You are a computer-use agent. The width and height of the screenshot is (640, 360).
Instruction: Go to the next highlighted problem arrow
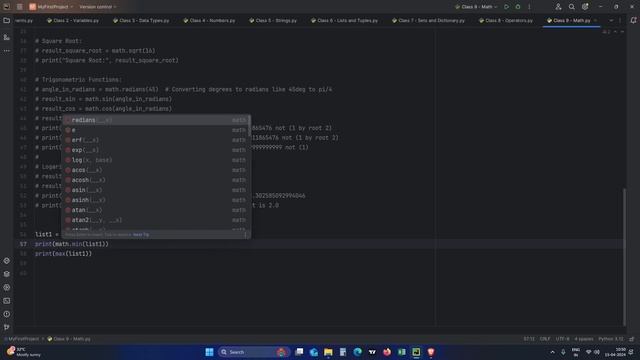tap(622, 32)
